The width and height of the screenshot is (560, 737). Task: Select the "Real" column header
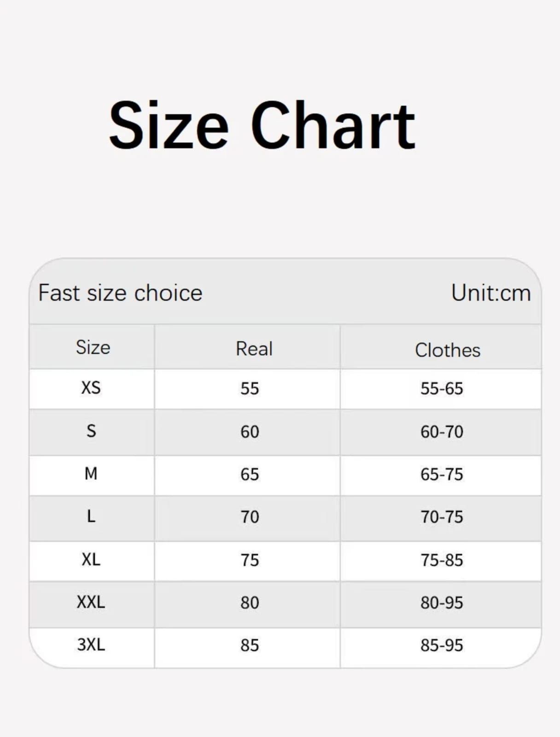(254, 349)
